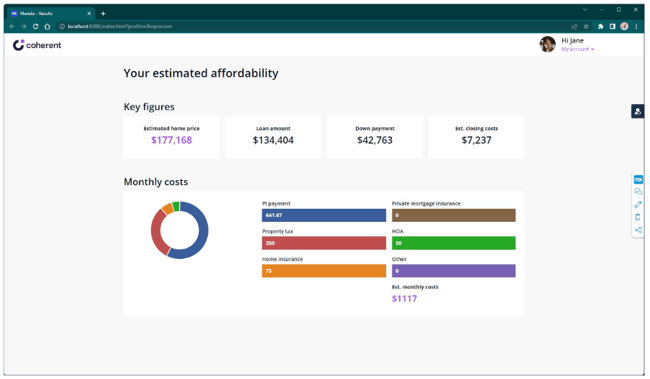Image resolution: width=650 pixels, height=379 pixels.
Task: Click the Property tax label
Action: [277, 231]
